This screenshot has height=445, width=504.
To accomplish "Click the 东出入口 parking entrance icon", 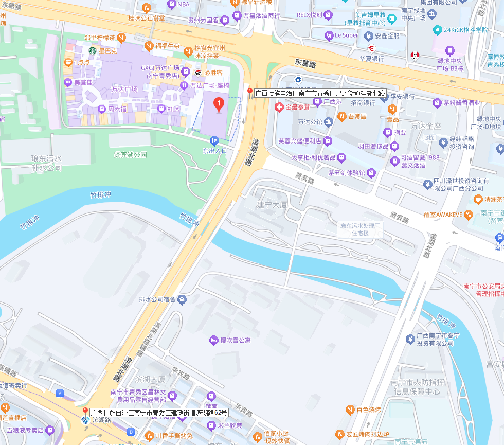I will coord(214,140).
